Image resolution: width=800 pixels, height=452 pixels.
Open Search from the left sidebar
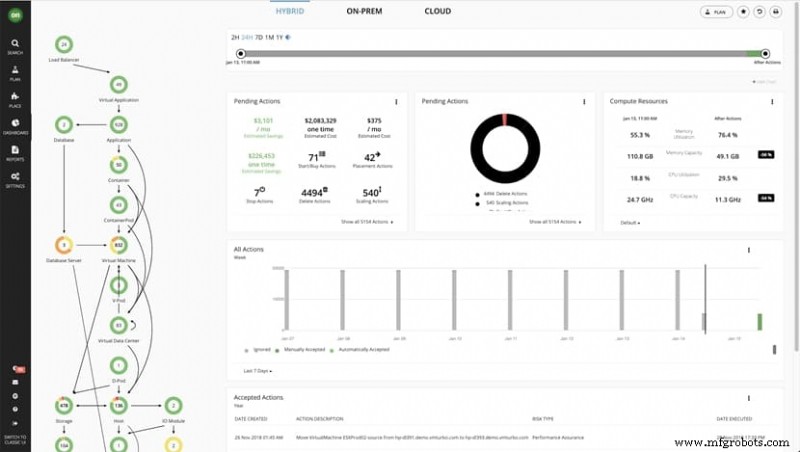[x=15, y=46]
